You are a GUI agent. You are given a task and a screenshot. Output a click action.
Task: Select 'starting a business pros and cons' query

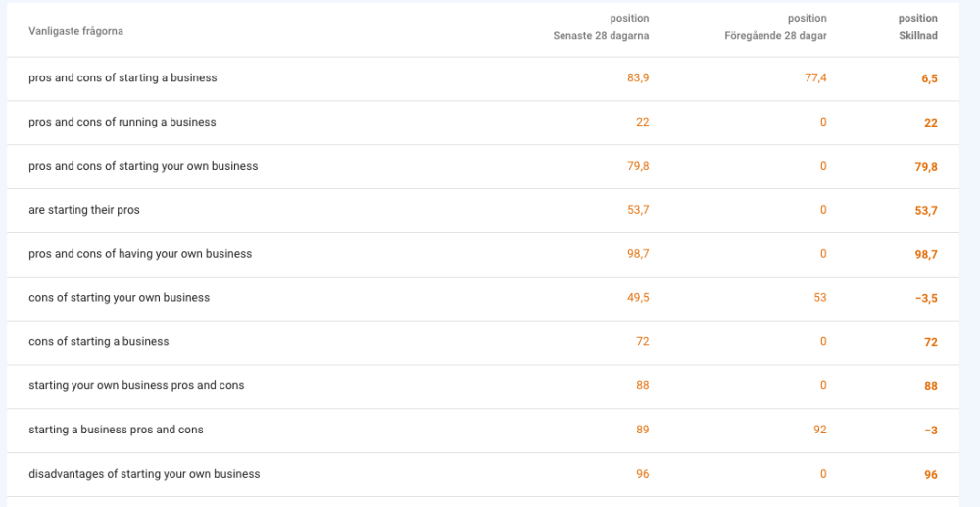coord(116,430)
